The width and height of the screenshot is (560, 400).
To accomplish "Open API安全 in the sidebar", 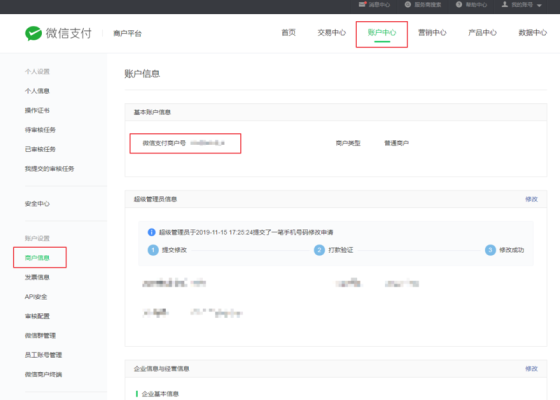I will point(36,297).
